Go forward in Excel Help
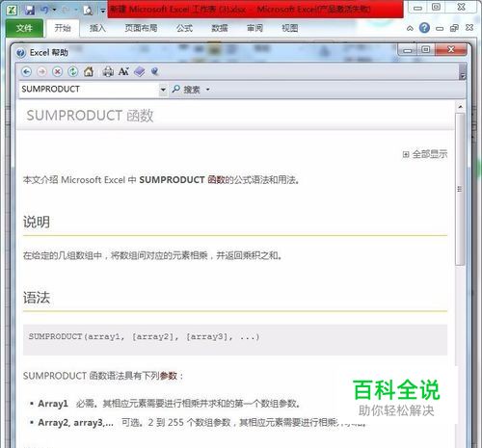 pos(41,71)
